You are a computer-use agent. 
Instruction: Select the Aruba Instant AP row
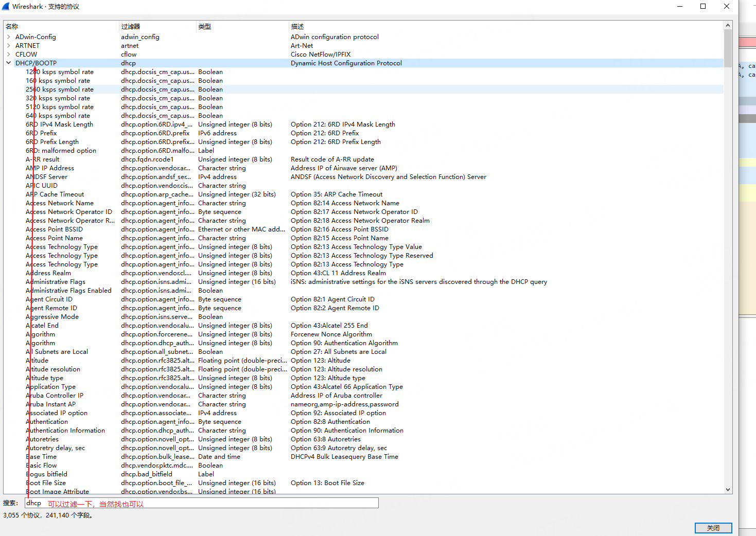click(363, 404)
